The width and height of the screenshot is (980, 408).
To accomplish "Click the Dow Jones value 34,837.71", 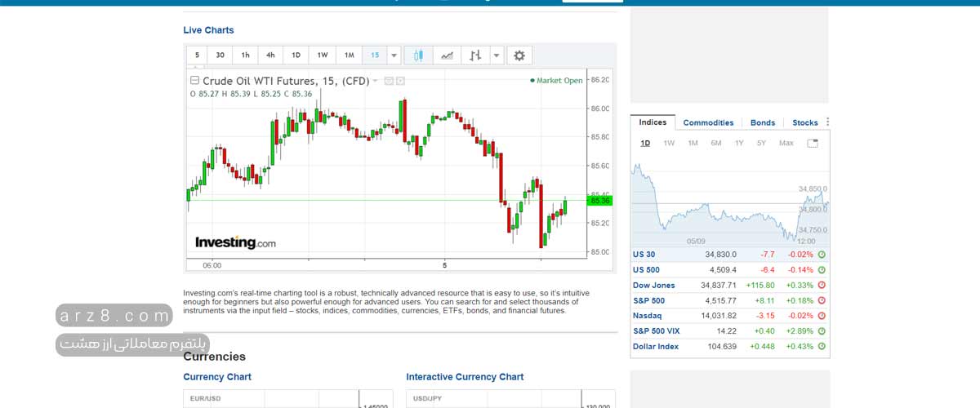I will [x=719, y=286].
